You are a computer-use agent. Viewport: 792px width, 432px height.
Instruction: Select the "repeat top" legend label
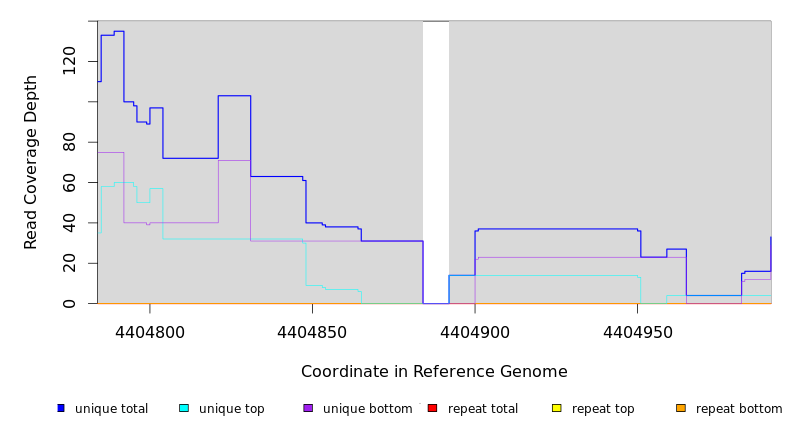(603, 409)
